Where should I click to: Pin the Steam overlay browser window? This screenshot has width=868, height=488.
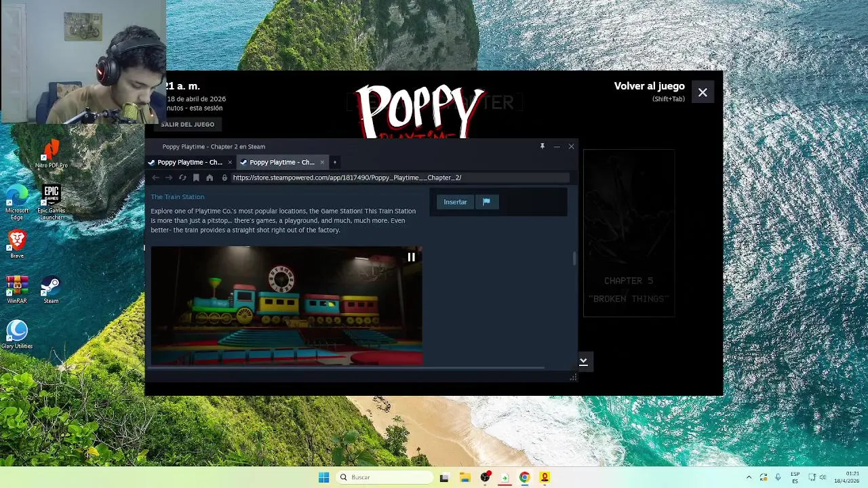tap(542, 146)
